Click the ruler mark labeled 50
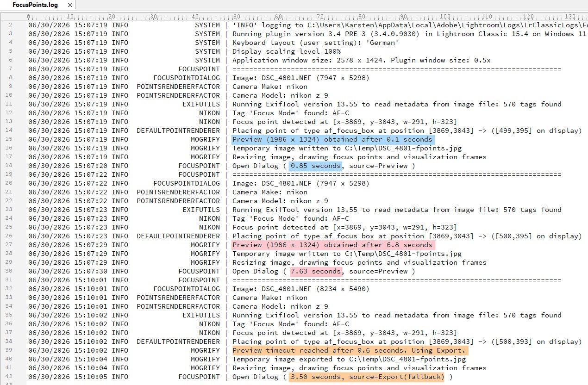Screen dimensions: 588x385 coord(237,16)
